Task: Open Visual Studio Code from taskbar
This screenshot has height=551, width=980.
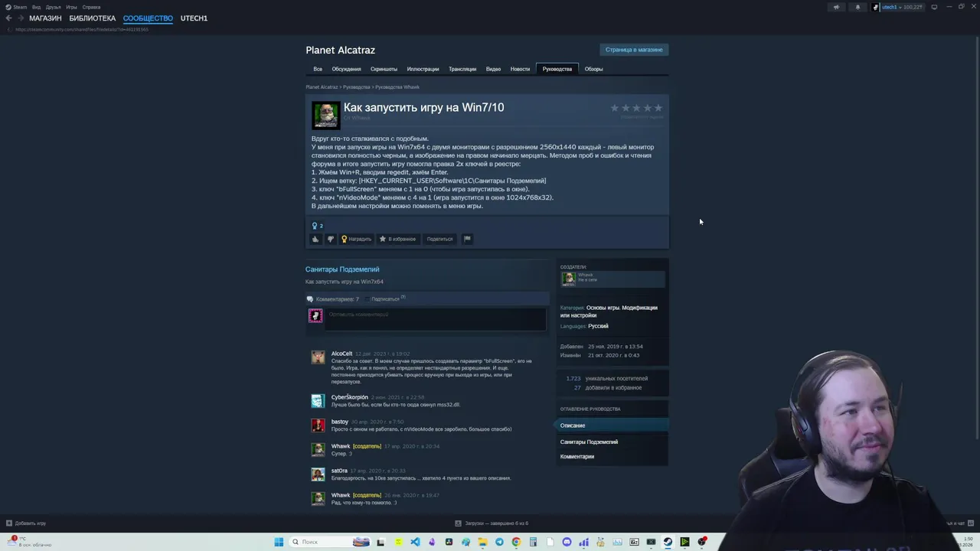Action: coord(415,542)
